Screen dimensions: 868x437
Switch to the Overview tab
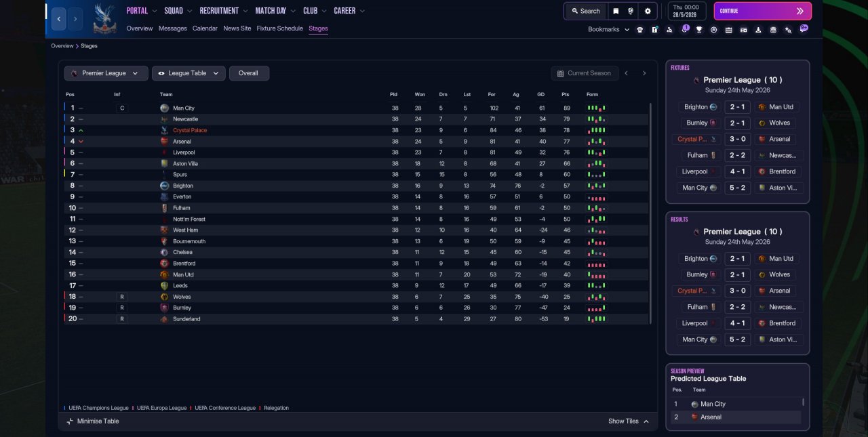tap(140, 28)
